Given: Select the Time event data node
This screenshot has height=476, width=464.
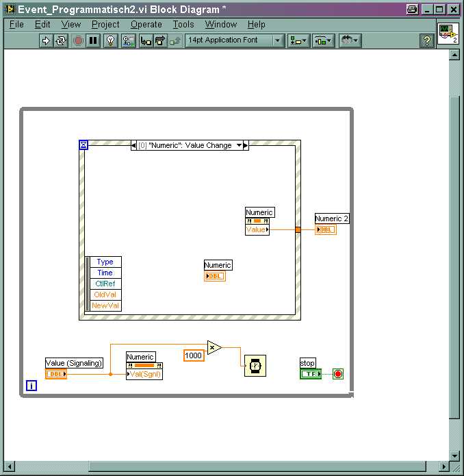Looking at the screenshot, I should coord(105,273).
